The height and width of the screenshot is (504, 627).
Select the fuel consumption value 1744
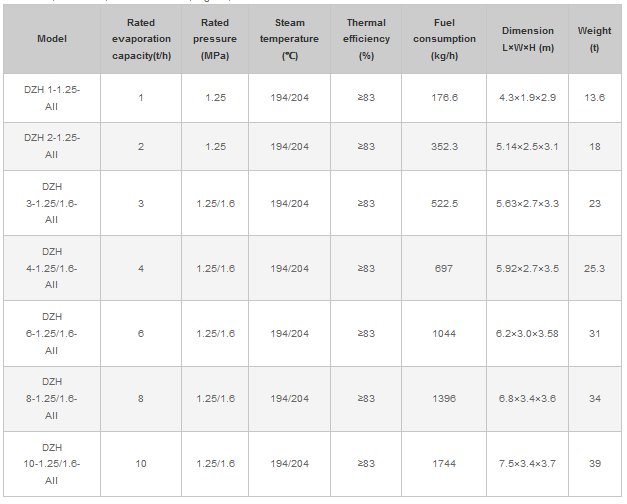[x=444, y=464]
